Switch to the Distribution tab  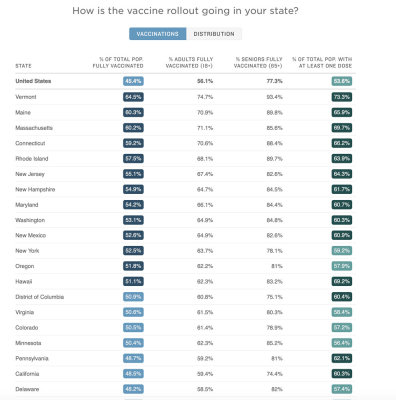(214, 34)
